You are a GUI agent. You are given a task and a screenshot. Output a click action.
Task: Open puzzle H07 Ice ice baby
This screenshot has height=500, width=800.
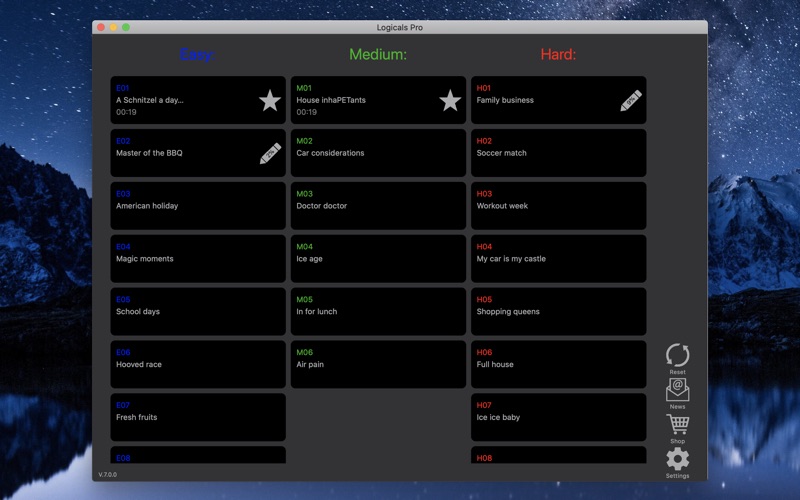559,417
